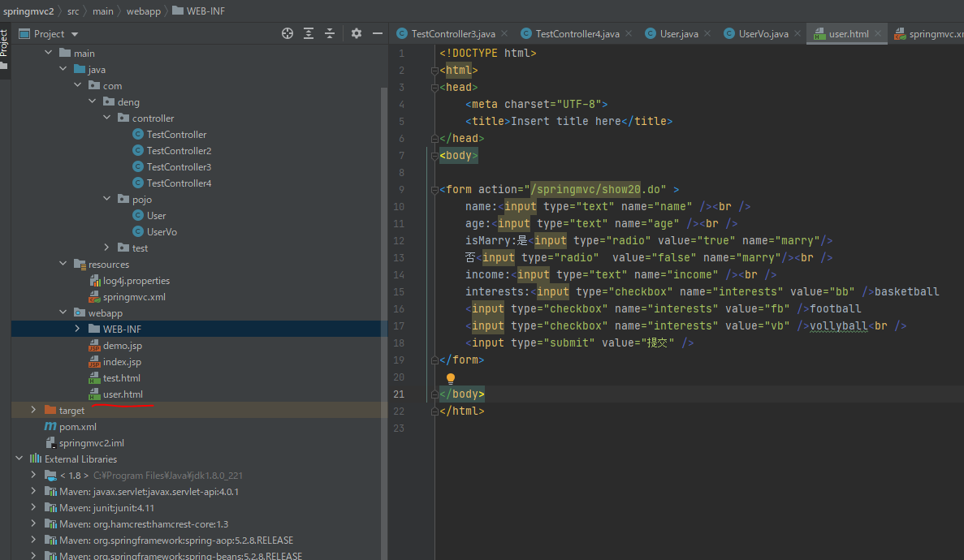Select log4j.properties file icon

pos(95,280)
